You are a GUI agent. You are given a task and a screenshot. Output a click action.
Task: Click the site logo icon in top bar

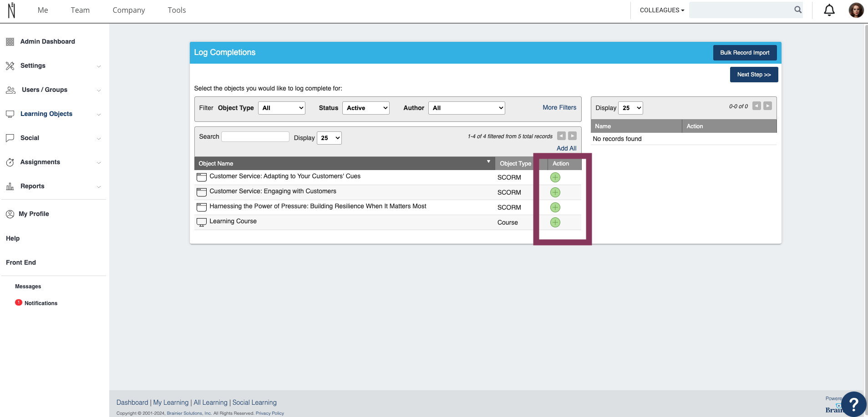click(11, 10)
